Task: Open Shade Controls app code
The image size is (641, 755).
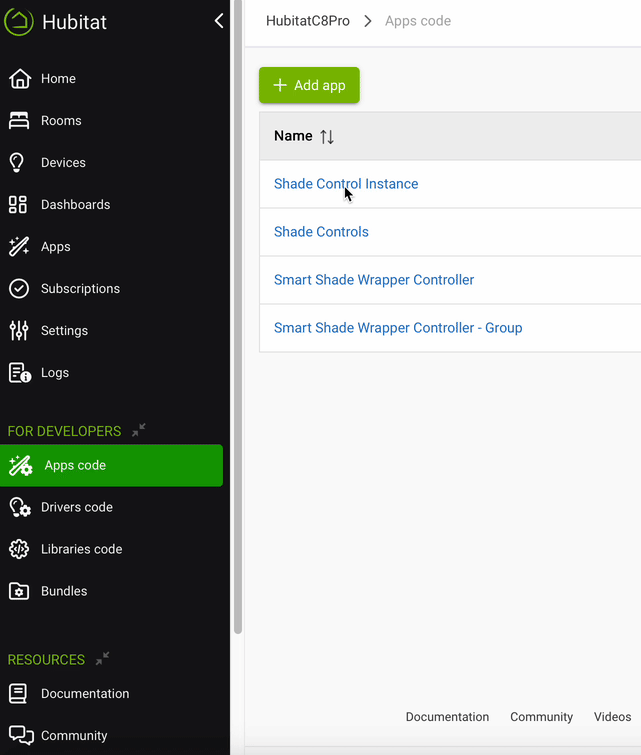Action: coord(321,232)
